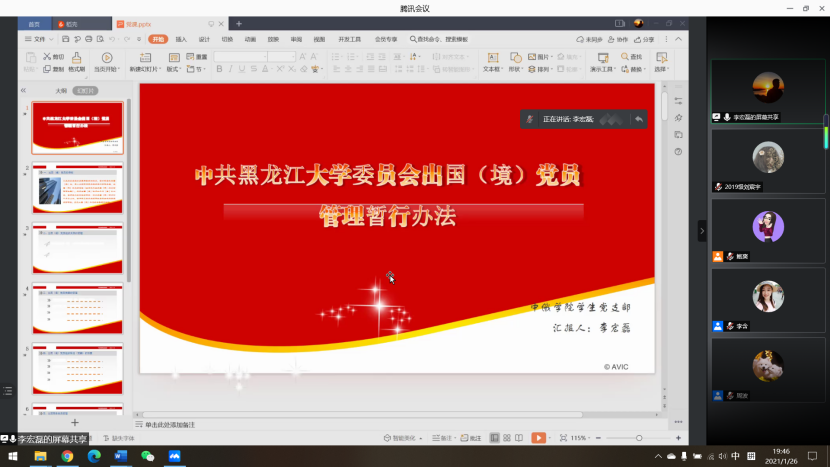Click the clear formatting eraser icon

[x=304, y=69]
